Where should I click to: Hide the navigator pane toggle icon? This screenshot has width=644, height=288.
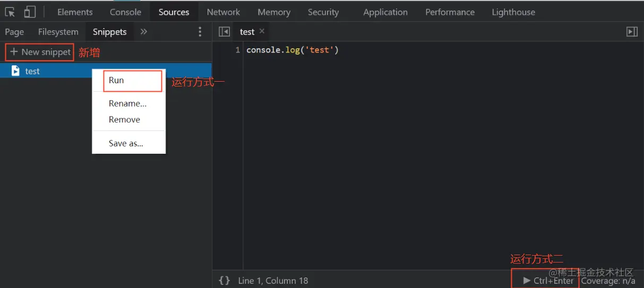click(224, 32)
